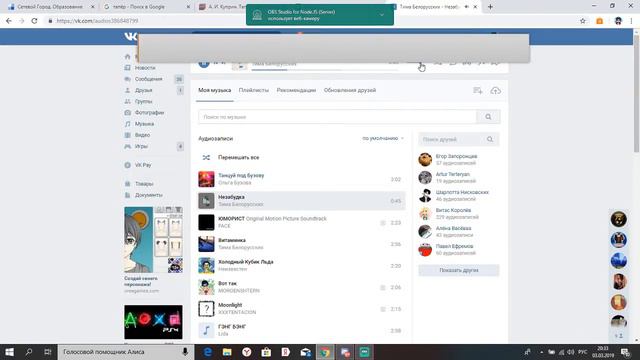Click the character creation ad image
The width and height of the screenshot is (640, 360).
pyautogui.click(x=153, y=240)
